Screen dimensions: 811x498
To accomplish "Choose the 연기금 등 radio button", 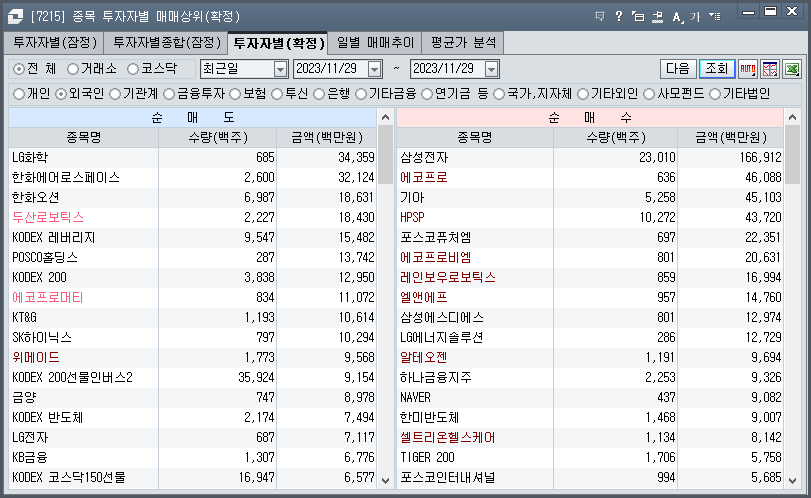I will point(427,94).
